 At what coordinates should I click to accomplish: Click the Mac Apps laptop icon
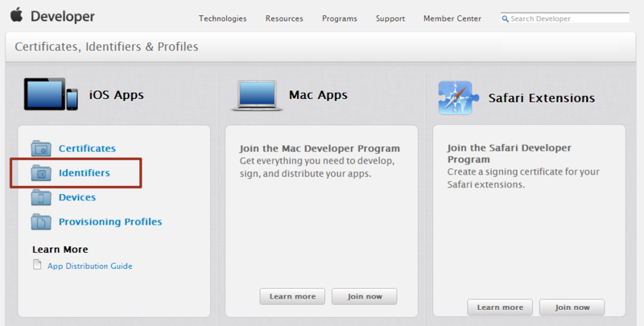click(x=257, y=96)
